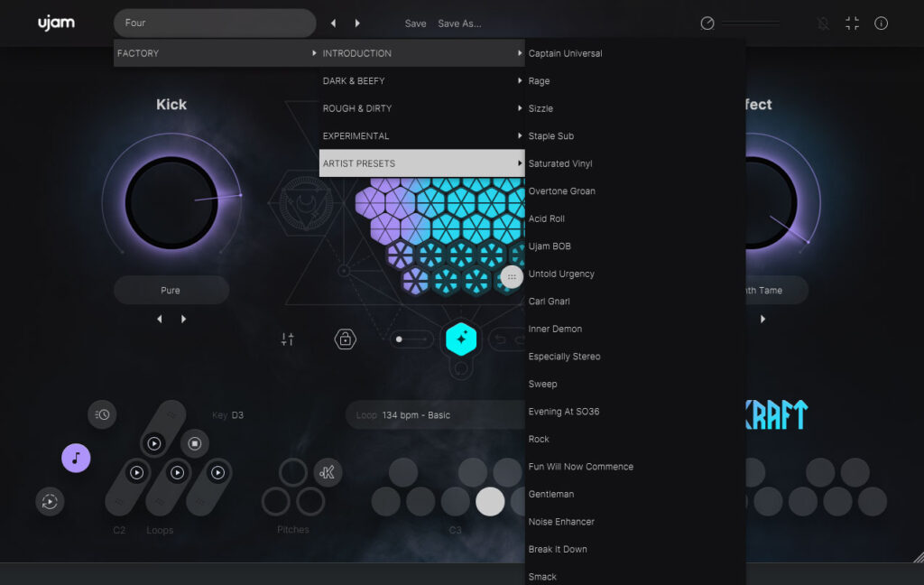This screenshot has width=924, height=585.
Task: Click the loop timing clock icon
Action: click(102, 414)
